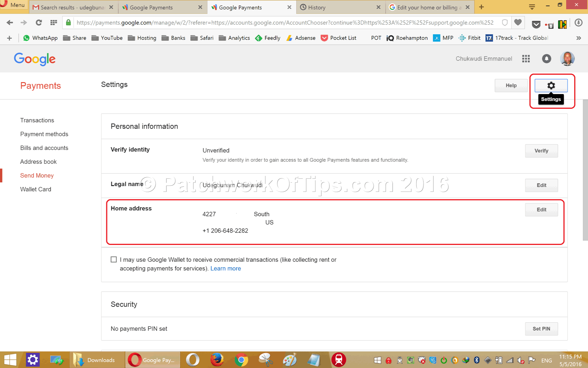Screen dimensions: 588x368
Task: Open the tab menu stack icon
Action: (x=532, y=7)
